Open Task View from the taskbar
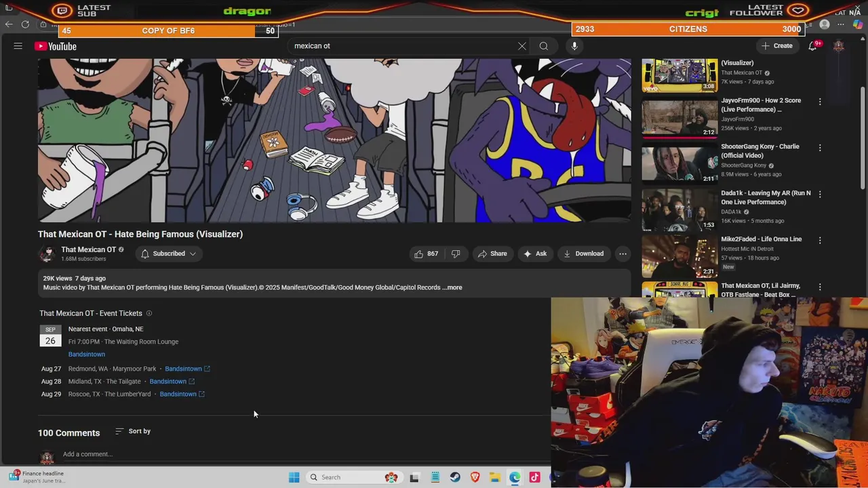Image resolution: width=868 pixels, height=488 pixels. (414, 477)
